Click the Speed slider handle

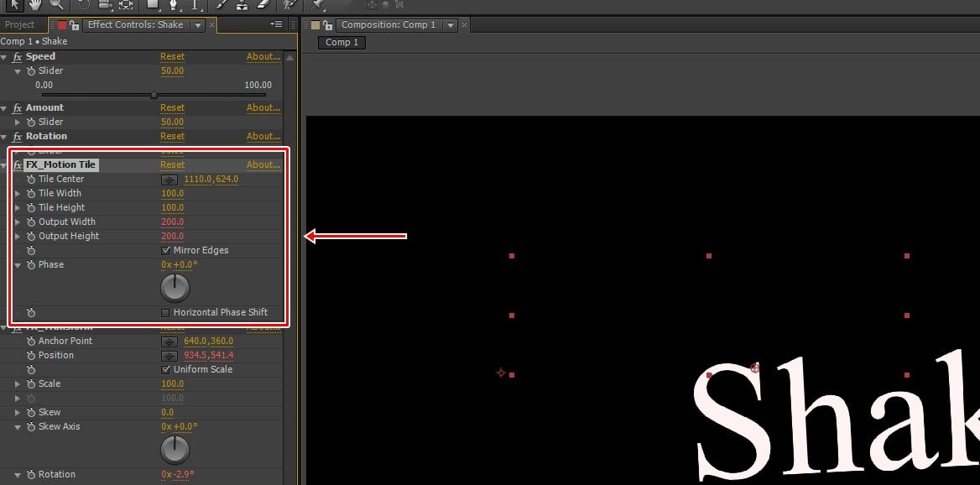click(x=154, y=95)
